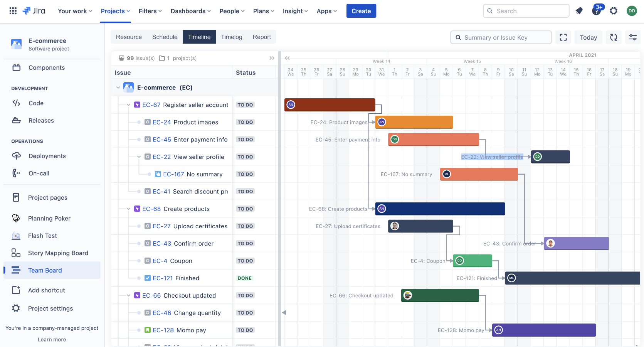Click the Deployments icon under Operations
This screenshot has width=644, height=347.
tap(16, 156)
